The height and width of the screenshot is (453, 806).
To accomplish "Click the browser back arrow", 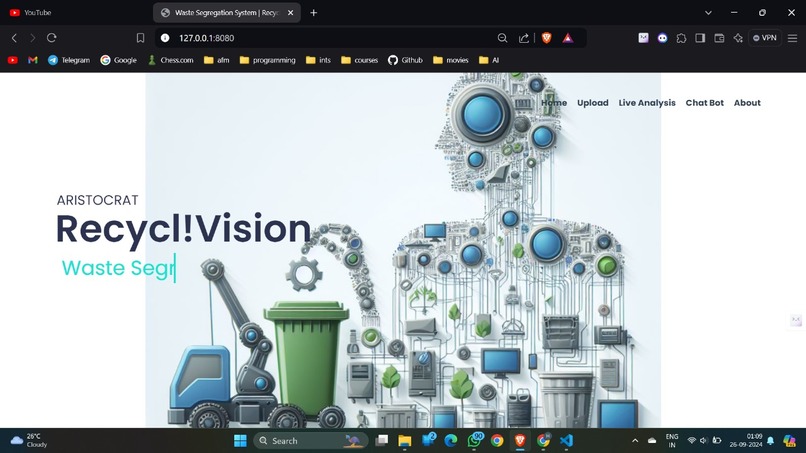I will (14, 38).
